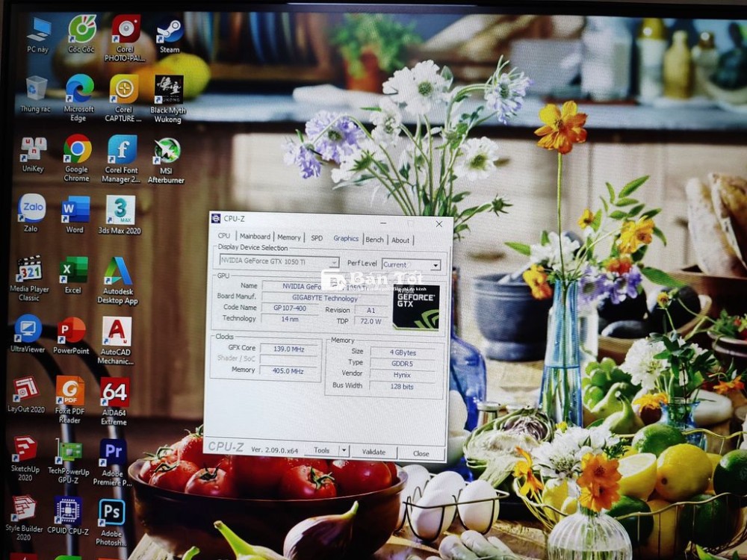Open the About tab

click(400, 240)
